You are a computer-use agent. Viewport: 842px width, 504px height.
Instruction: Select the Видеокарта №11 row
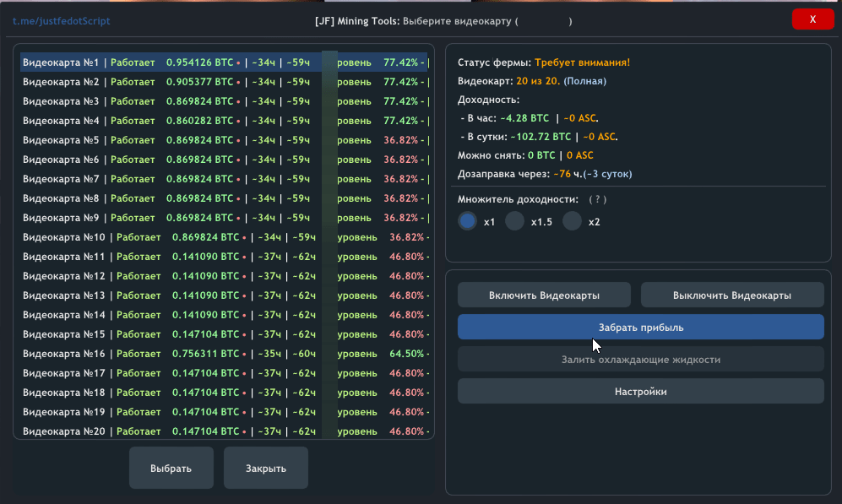click(x=225, y=257)
